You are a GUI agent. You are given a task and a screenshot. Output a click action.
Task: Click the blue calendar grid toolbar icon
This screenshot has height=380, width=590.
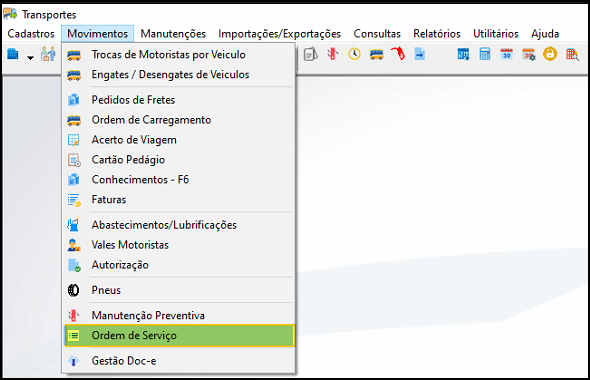463,54
